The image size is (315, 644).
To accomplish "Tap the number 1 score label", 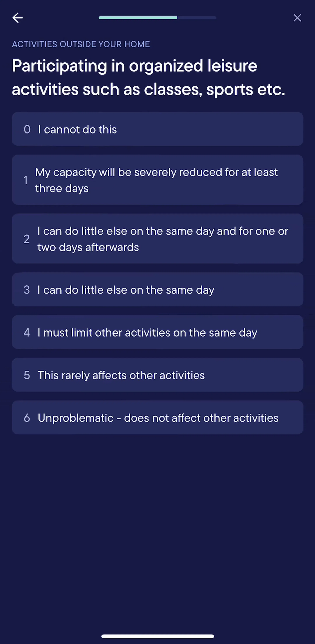I will point(26,180).
